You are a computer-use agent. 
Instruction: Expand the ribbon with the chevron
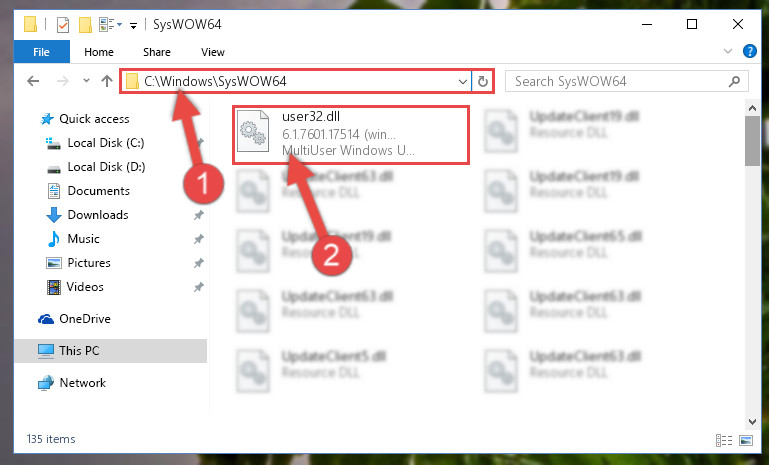[727, 51]
